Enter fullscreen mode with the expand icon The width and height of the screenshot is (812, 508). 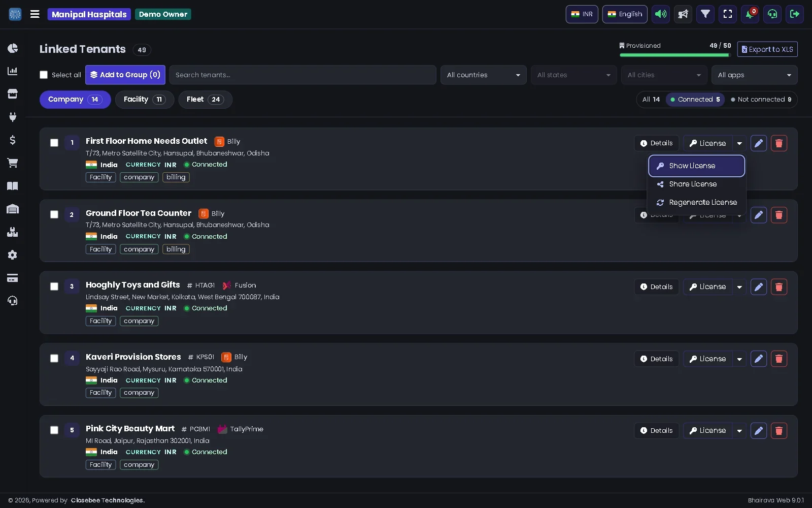coord(728,14)
